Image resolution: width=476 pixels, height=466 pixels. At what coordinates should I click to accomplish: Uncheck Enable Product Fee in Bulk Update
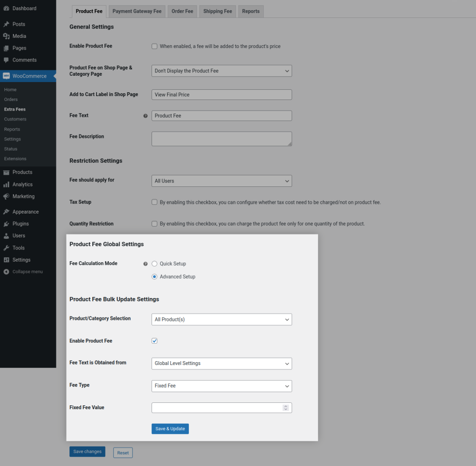click(154, 341)
